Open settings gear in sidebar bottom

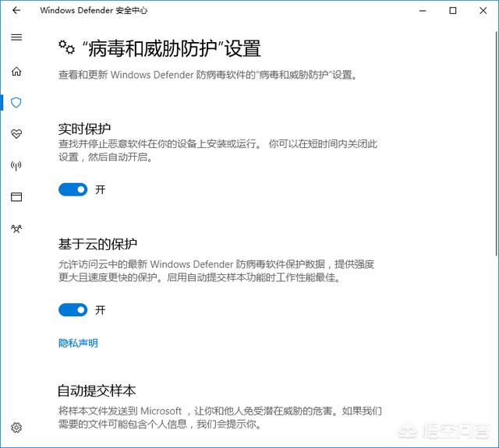(16, 427)
